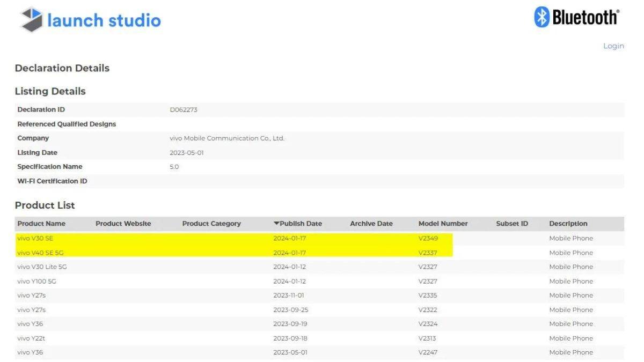
Task: Select the vivo V30 Lite 5G row
Action: coord(319,267)
